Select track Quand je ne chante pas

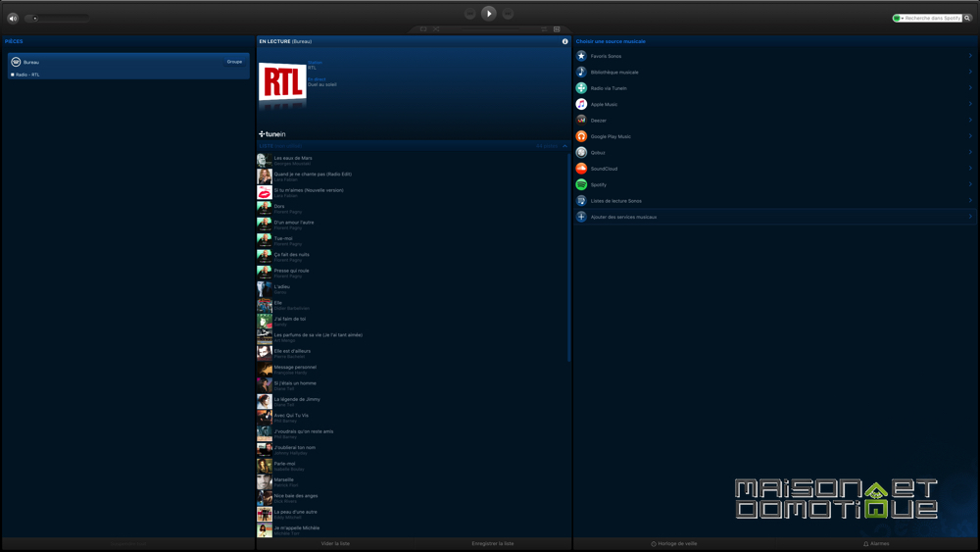pyautogui.click(x=413, y=176)
